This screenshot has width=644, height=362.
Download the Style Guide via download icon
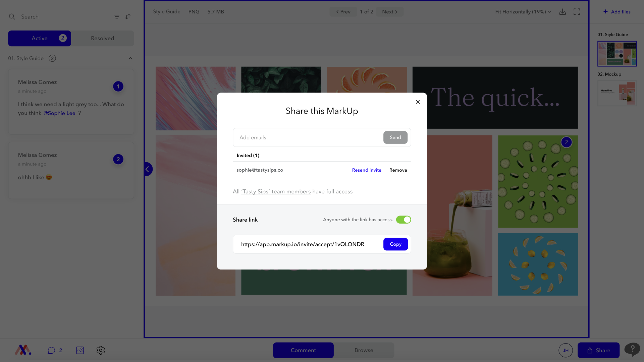coord(562,11)
